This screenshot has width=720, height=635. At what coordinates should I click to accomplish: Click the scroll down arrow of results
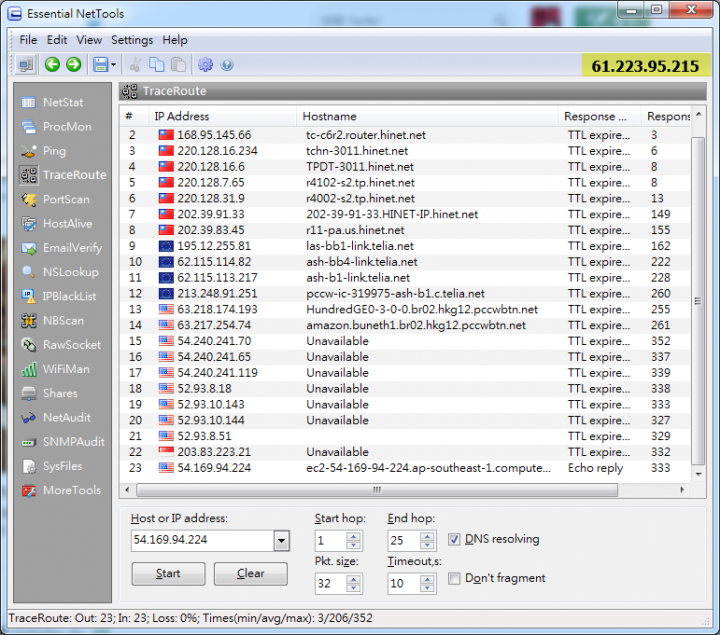[x=698, y=474]
